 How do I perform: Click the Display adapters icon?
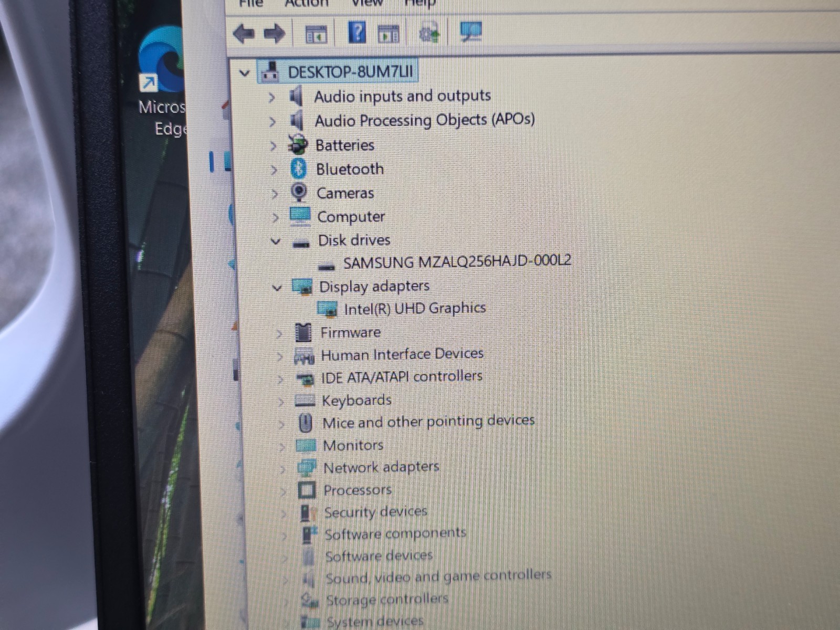click(302, 287)
